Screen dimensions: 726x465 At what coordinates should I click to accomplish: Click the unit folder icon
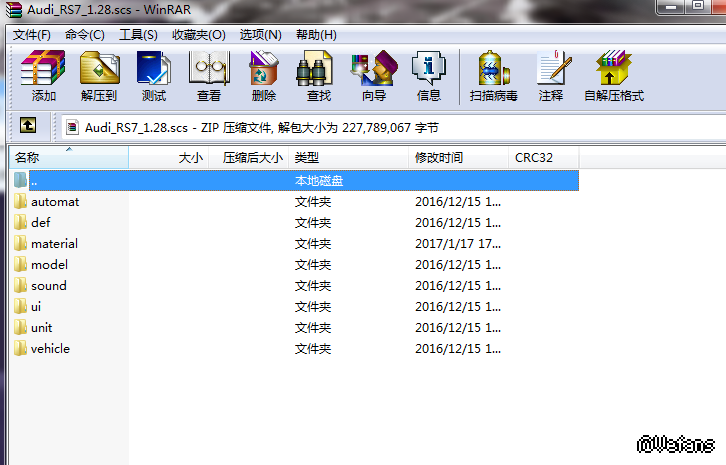20,327
